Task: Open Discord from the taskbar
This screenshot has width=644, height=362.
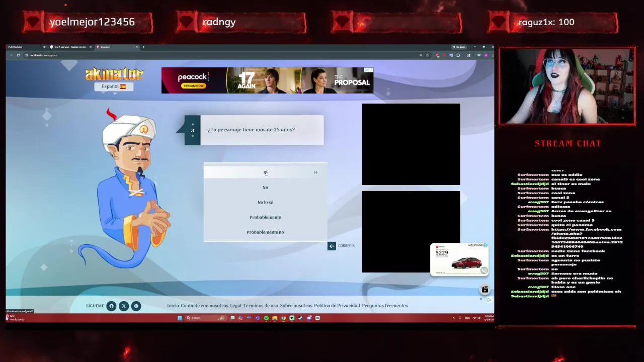Action: (x=309, y=318)
